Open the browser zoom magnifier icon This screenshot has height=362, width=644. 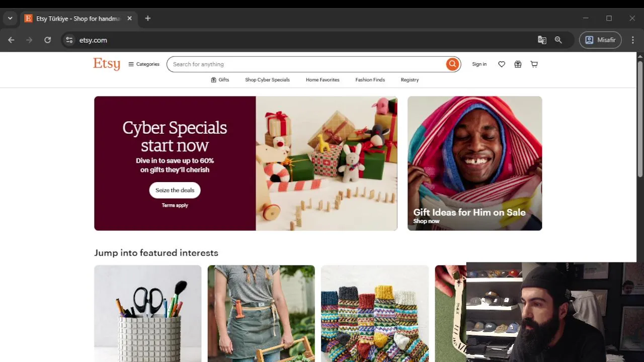[558, 40]
